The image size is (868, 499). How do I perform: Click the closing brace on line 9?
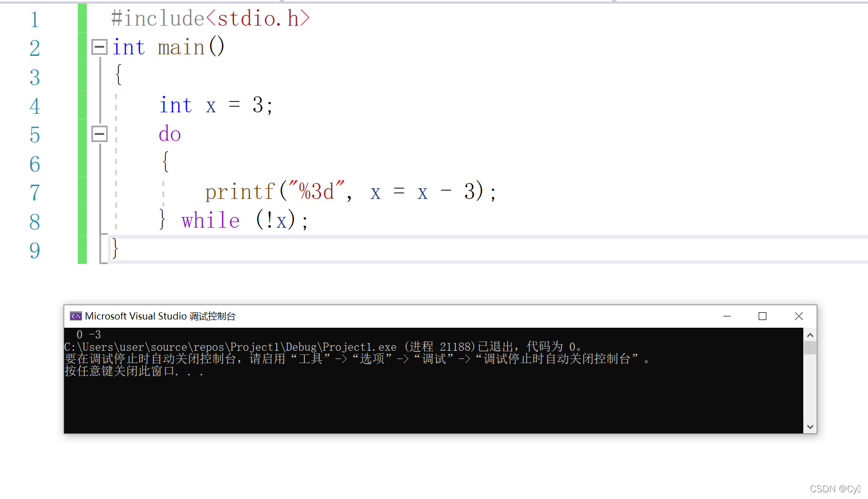pyautogui.click(x=115, y=248)
